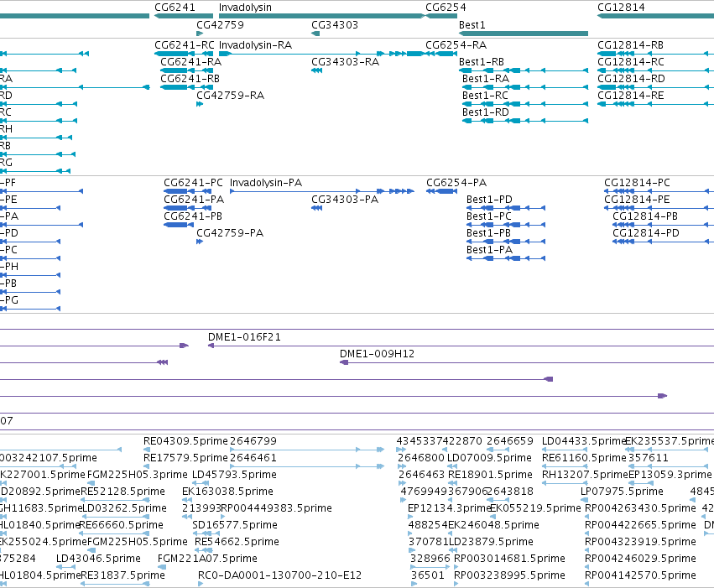
Task: Click RC0-DA0001-130700-210-E12 feature
Action: pos(279,575)
